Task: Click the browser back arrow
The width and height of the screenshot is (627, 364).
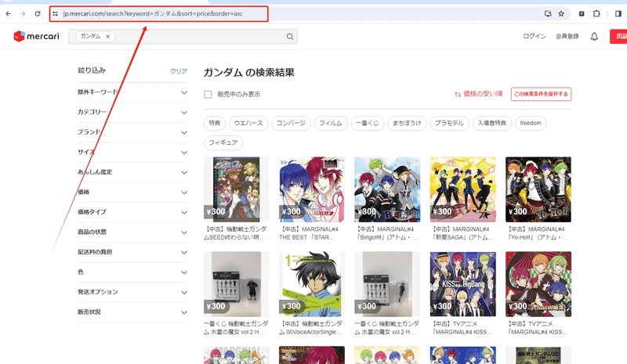Action: [x=9, y=13]
